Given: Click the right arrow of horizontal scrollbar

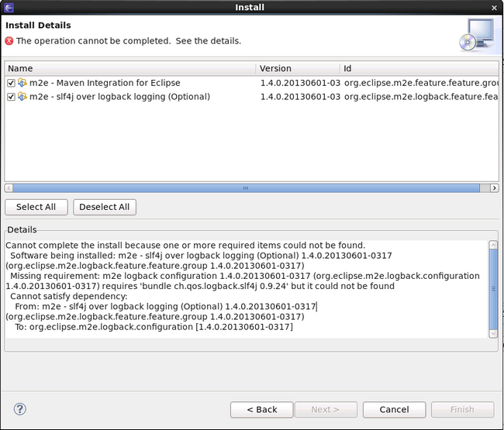Looking at the screenshot, I should coord(495,187).
